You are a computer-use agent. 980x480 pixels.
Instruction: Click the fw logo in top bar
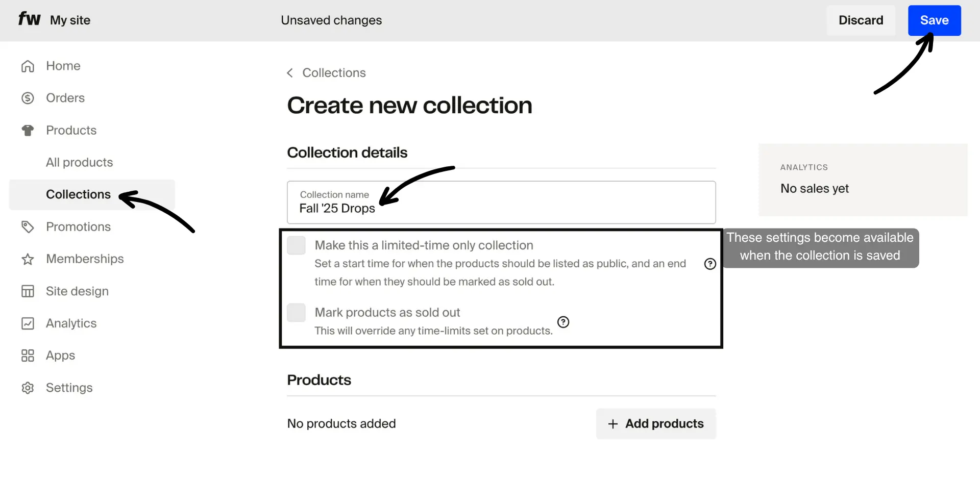[29, 19]
